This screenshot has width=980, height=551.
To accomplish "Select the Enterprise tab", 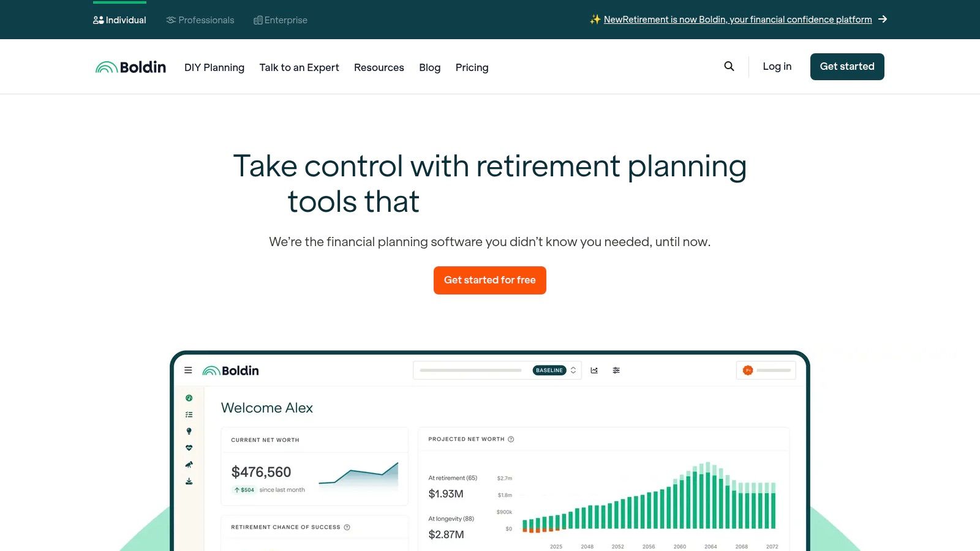I will pos(280,20).
